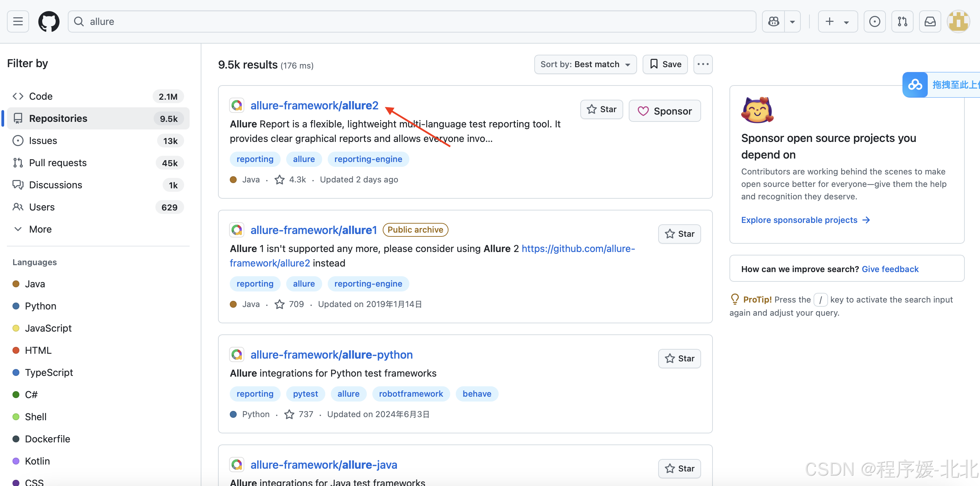The width and height of the screenshot is (980, 486).
Task: Filter results by Pull requests
Action: (98, 162)
